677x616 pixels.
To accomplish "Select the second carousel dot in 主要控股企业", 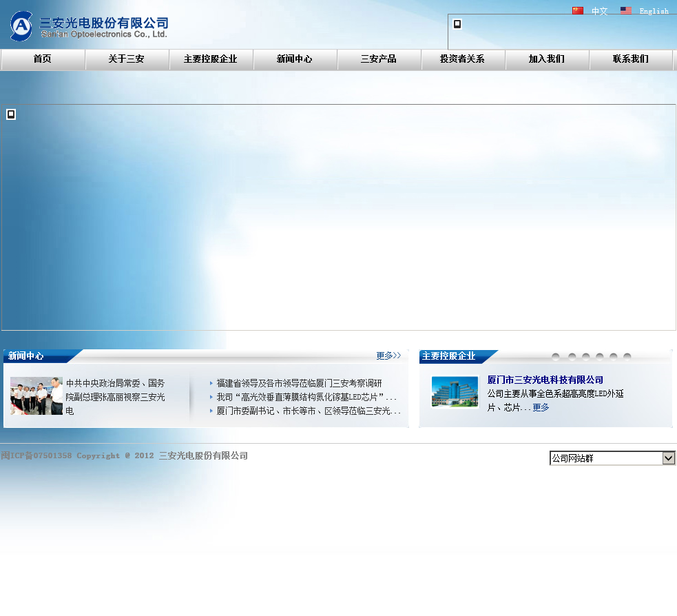I will (572, 356).
